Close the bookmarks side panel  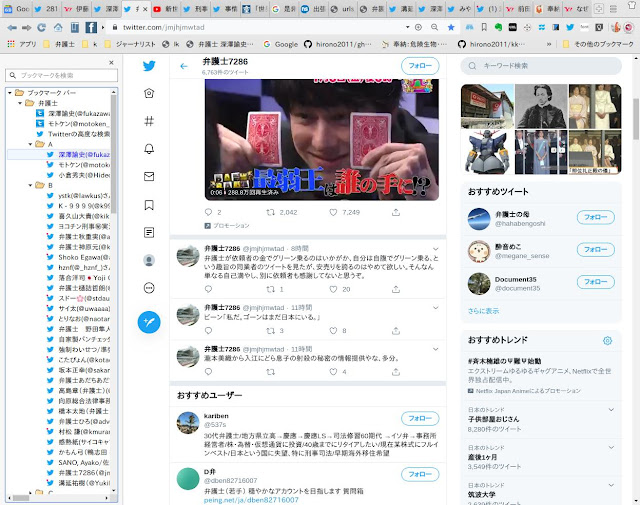(111, 62)
